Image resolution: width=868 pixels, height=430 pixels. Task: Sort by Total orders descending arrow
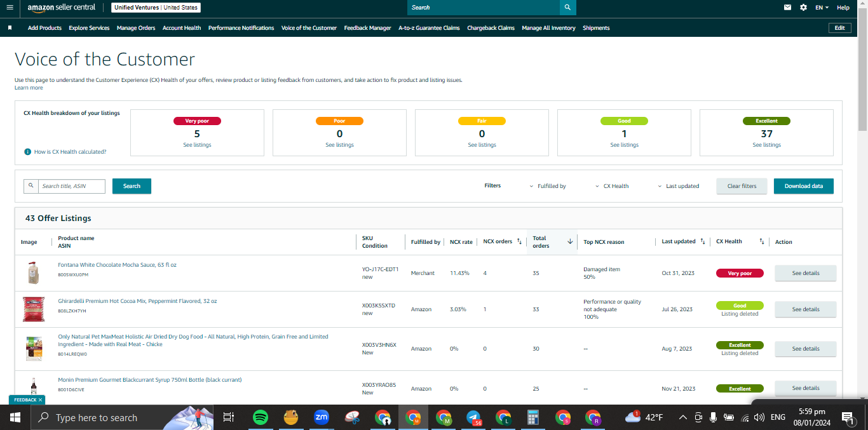[x=570, y=241]
